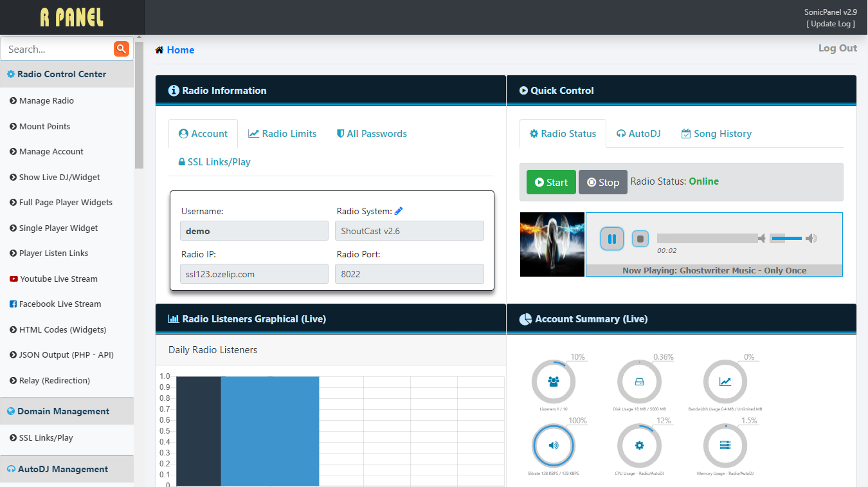Image resolution: width=868 pixels, height=487 pixels.
Task: Adjust the blue volume slider
Action: click(x=786, y=239)
